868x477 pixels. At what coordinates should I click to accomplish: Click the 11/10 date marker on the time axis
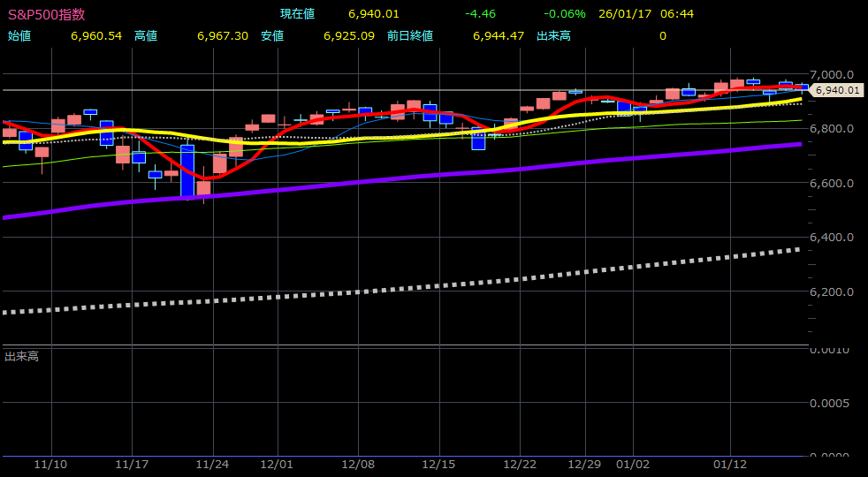point(51,464)
